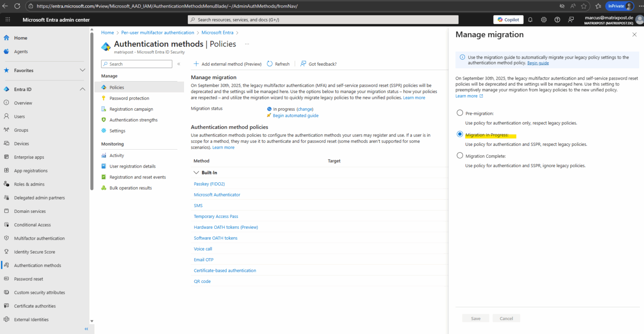Open the portal waffle menu icon
Screen dimensions: 644x334
click(8, 19)
